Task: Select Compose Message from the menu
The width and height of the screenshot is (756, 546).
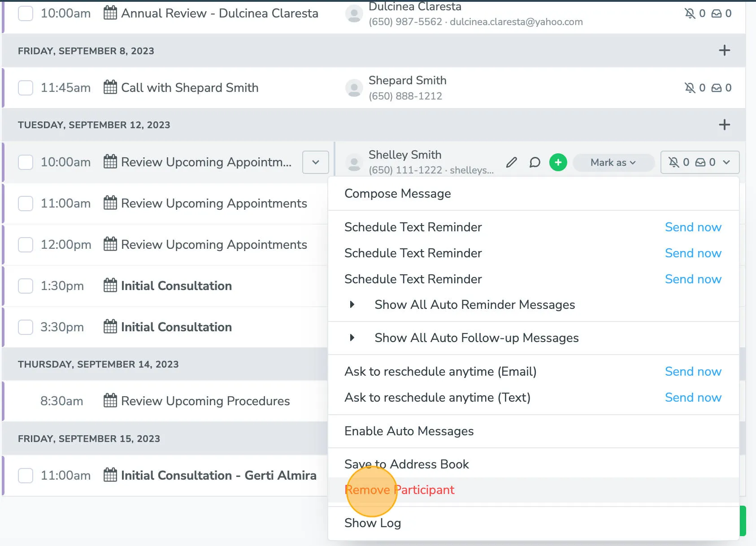Action: pyautogui.click(x=397, y=193)
